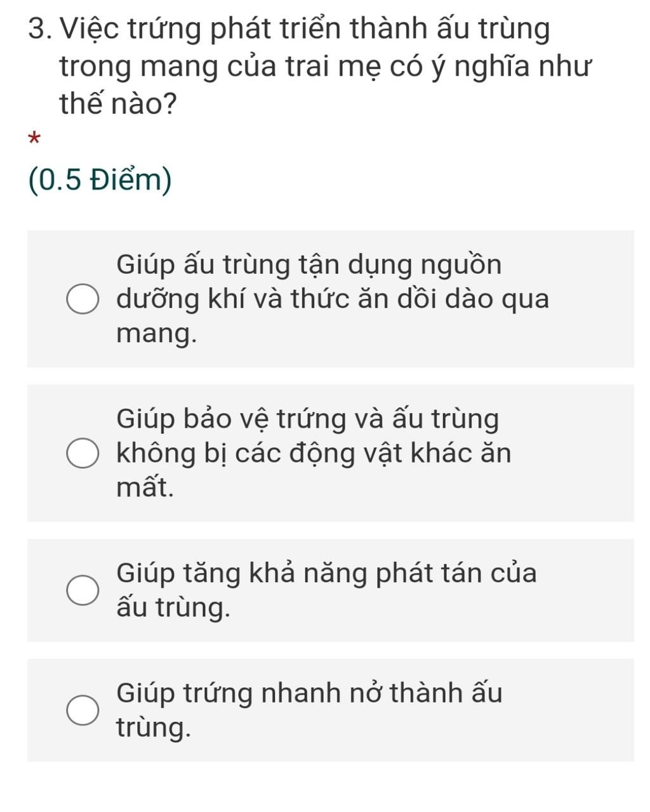Pick the answer text 'Giúp tăng khả năng phát tán của'
The height and width of the screenshot is (812, 650).
(x=326, y=573)
